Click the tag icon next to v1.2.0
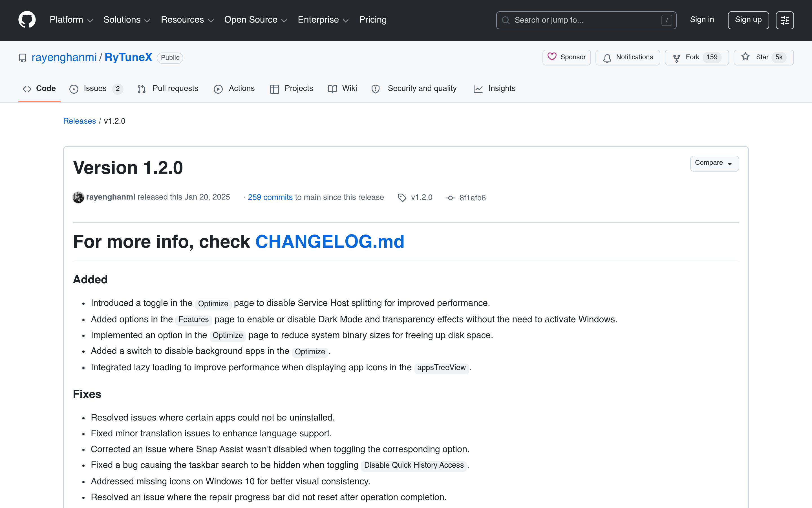 tap(402, 198)
